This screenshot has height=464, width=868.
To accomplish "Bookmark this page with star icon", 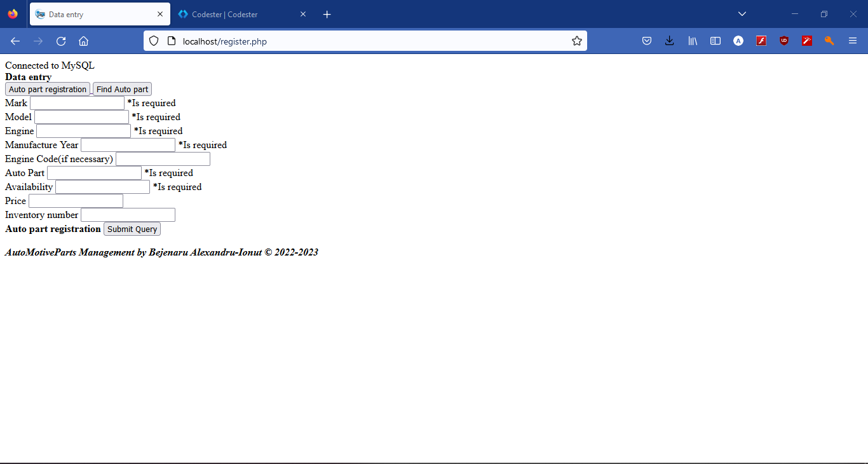I will click(576, 41).
